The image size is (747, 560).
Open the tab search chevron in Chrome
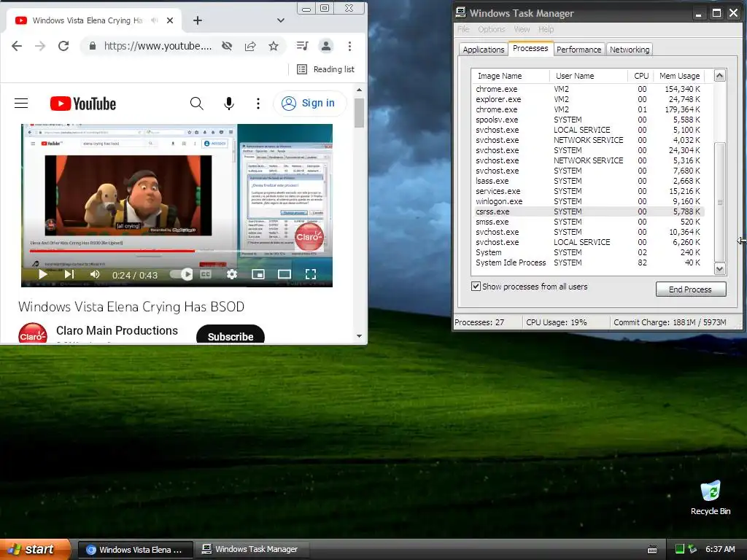[281, 20]
